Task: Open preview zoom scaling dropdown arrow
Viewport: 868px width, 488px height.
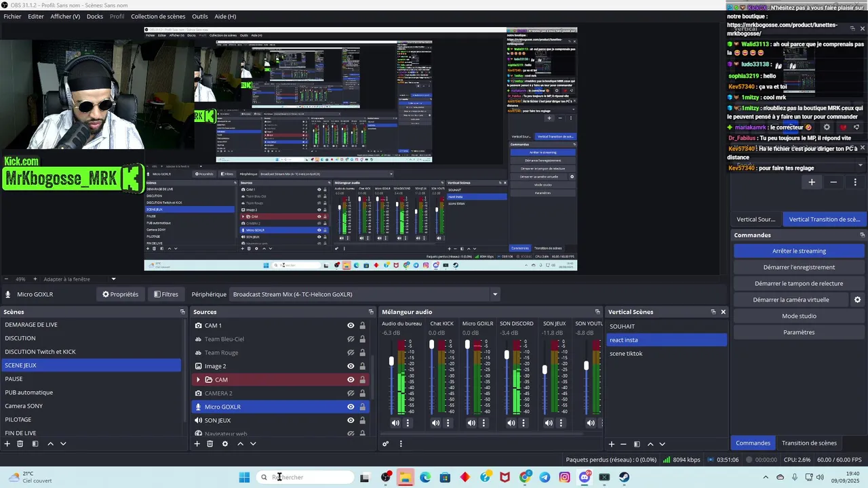Action: 113,279
